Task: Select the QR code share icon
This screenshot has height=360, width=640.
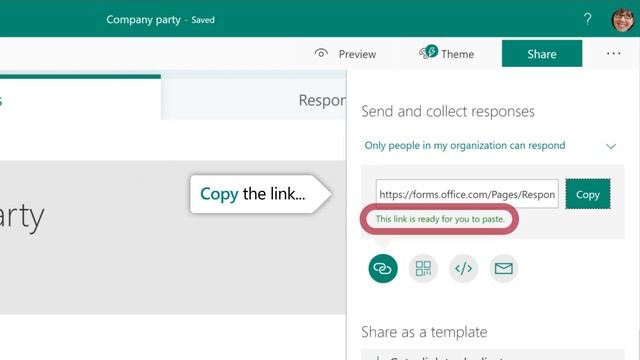Action: (423, 268)
